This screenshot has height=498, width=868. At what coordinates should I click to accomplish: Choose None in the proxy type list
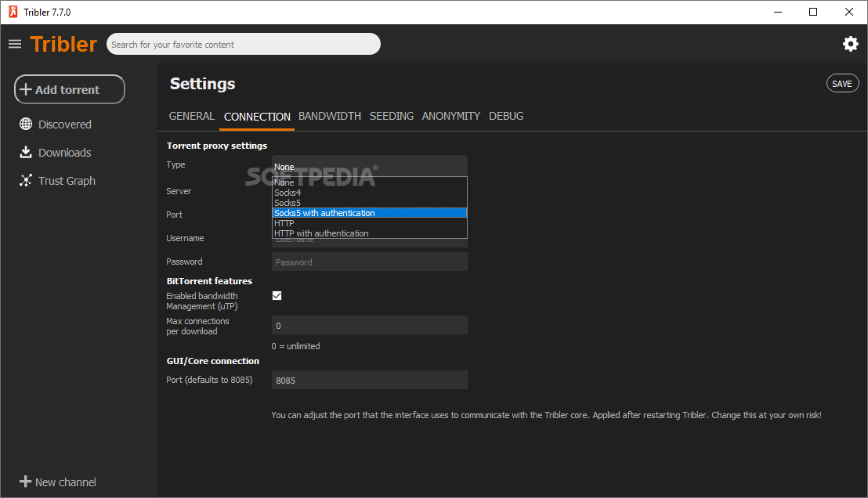369,182
